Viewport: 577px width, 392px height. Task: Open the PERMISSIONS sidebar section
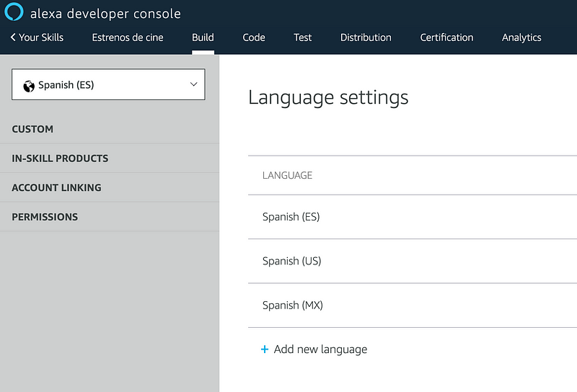45,217
